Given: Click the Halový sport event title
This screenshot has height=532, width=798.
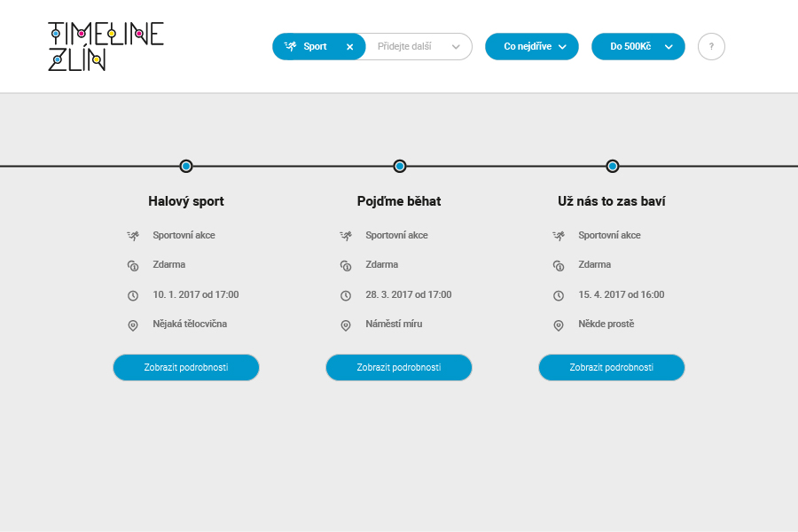Looking at the screenshot, I should (x=186, y=201).
